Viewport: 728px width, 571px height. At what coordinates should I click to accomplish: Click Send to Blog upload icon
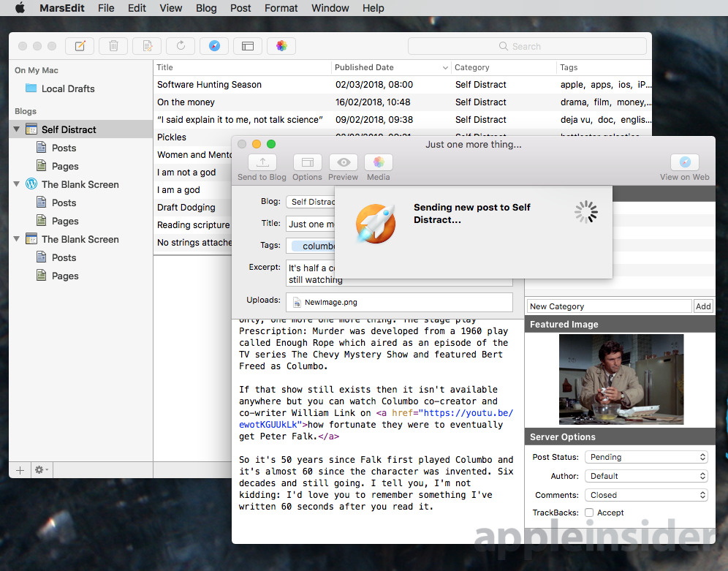[x=262, y=162]
